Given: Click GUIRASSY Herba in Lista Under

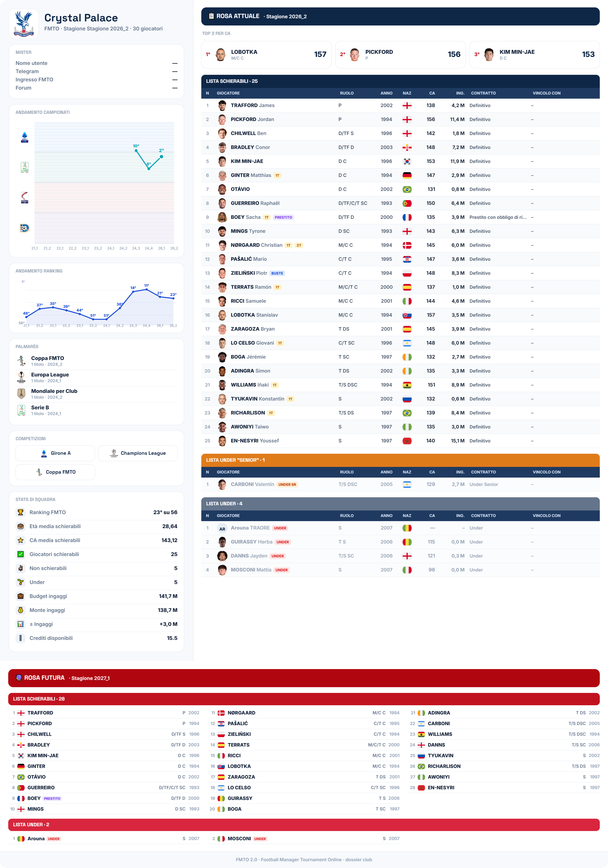Looking at the screenshot, I should click(x=252, y=542).
